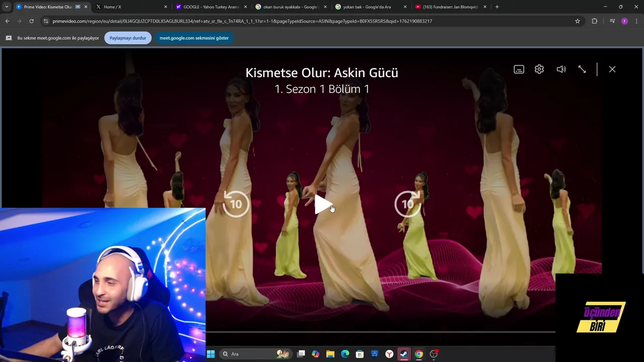The width and height of the screenshot is (644, 362).
Task: Toggle fullscreen with the diagonal arrows icon
Action: 582,69
